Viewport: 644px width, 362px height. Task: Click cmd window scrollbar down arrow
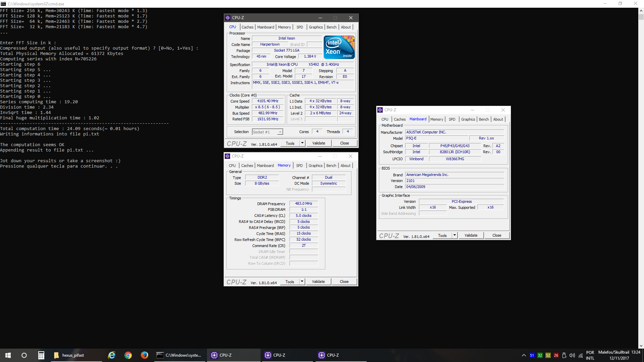pyautogui.click(x=641, y=346)
